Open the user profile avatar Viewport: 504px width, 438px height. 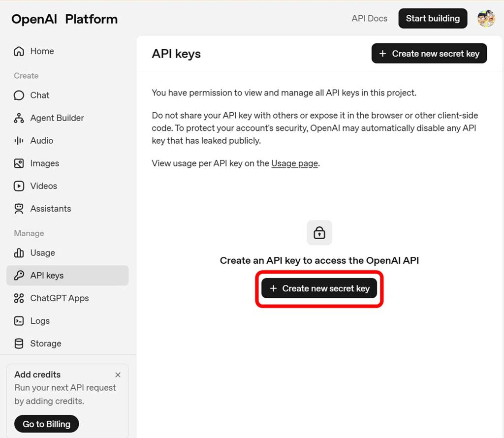point(486,19)
